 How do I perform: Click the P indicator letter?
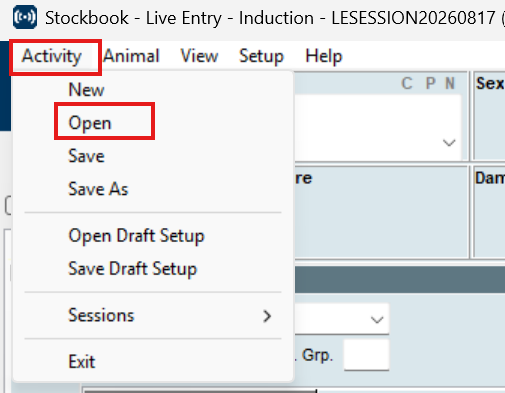[x=430, y=84]
